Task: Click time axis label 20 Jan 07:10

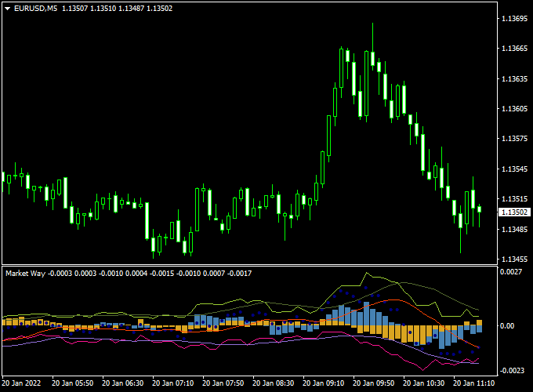Action: coord(172,383)
